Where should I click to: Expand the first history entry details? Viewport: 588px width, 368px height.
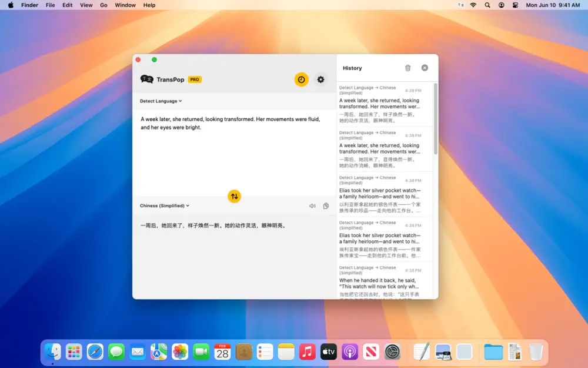(x=385, y=106)
